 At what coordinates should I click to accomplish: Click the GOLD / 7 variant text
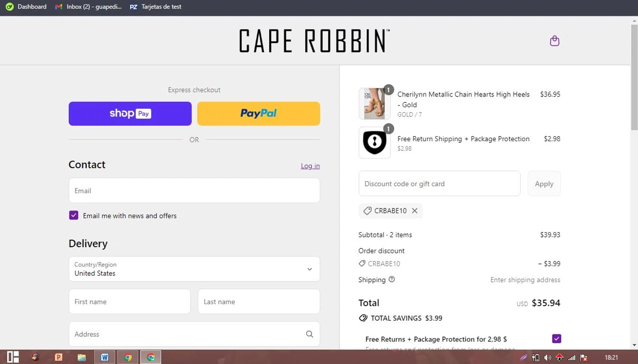[410, 114]
